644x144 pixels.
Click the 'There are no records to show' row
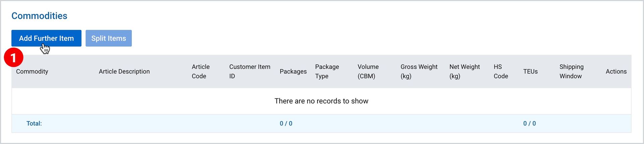coord(321,101)
